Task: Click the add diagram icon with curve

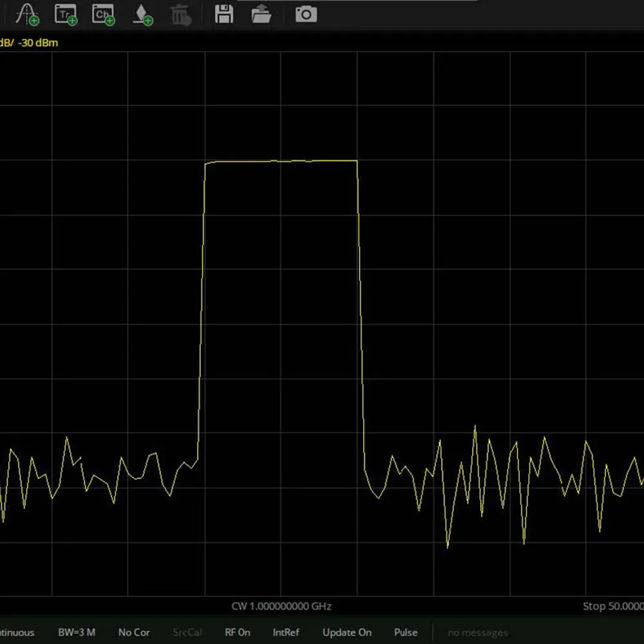Action: click(x=27, y=14)
